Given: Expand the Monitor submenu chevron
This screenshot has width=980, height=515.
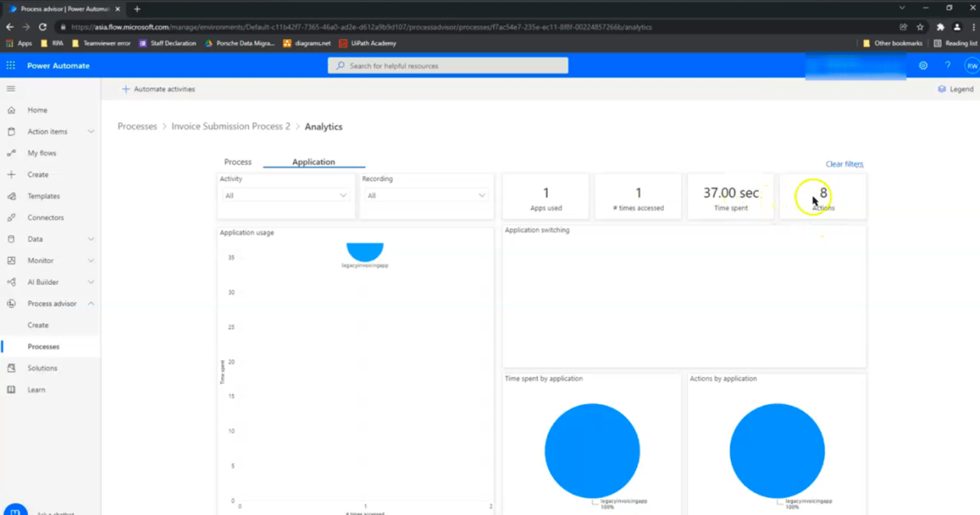Looking at the screenshot, I should (91, 260).
